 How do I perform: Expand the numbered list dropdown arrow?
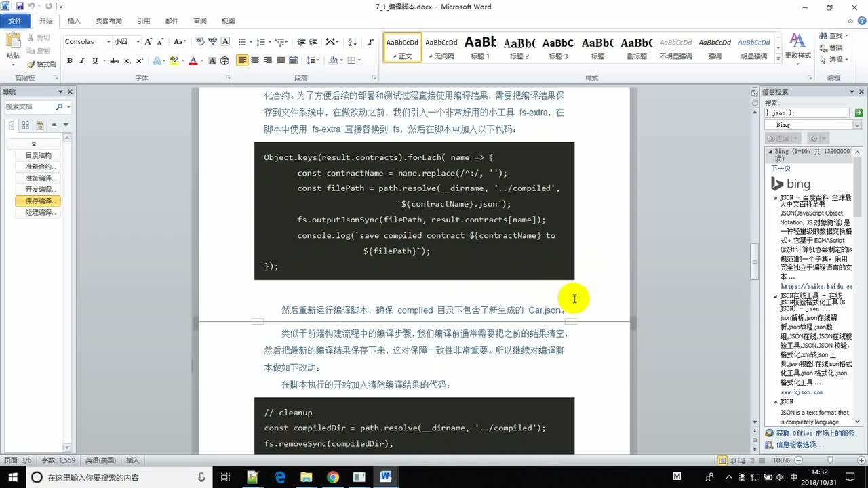coord(269,41)
